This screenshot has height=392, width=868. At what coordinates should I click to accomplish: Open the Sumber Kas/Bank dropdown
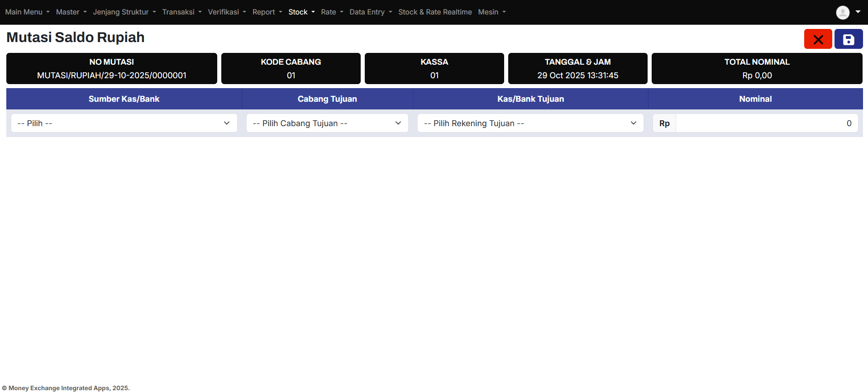point(124,123)
